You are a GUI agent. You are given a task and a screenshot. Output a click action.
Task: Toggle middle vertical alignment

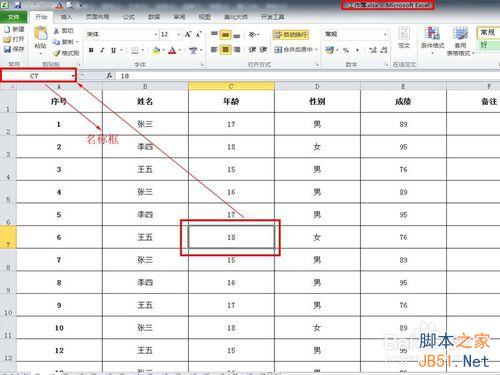[226, 34]
